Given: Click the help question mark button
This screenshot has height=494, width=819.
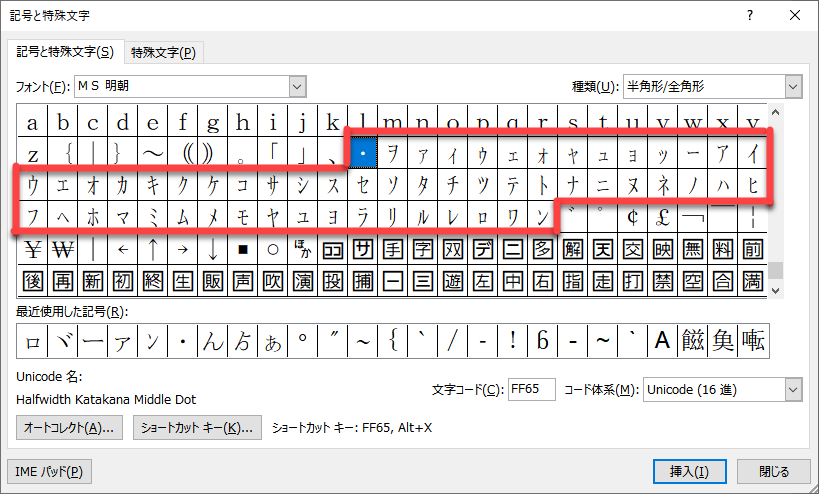Looking at the screenshot, I should click(x=750, y=16).
